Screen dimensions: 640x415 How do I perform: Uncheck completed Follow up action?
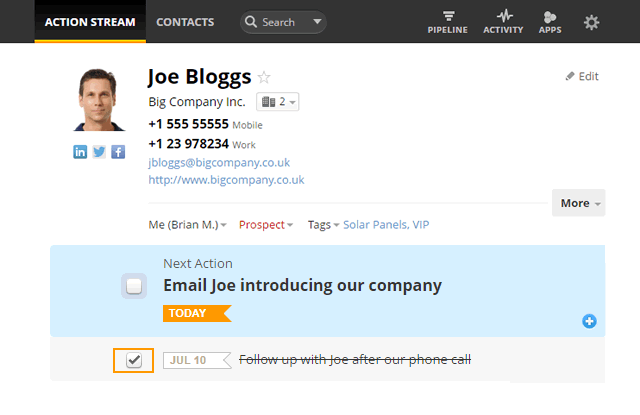134,360
